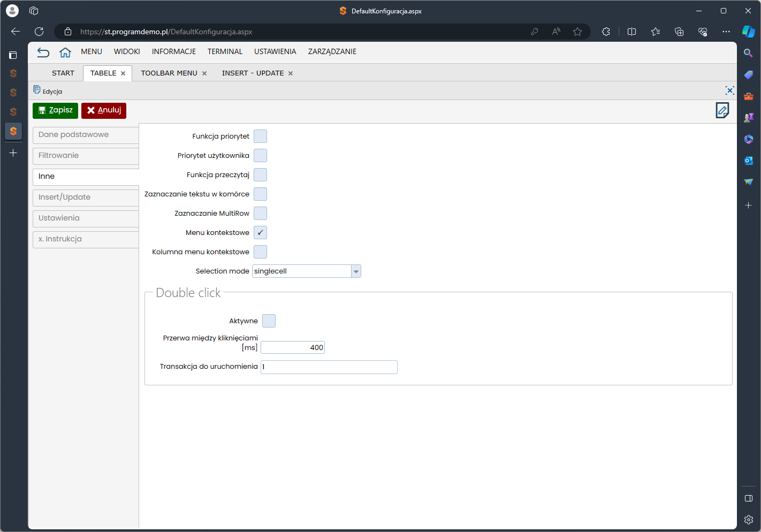Toggle Funkcja przeczytaj checkbox
This screenshot has width=761, height=532.
(x=260, y=175)
